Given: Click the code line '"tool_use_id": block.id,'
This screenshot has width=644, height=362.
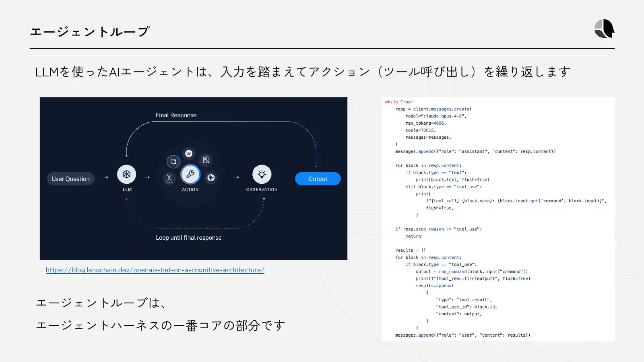Looking at the screenshot, I should 466,307.
